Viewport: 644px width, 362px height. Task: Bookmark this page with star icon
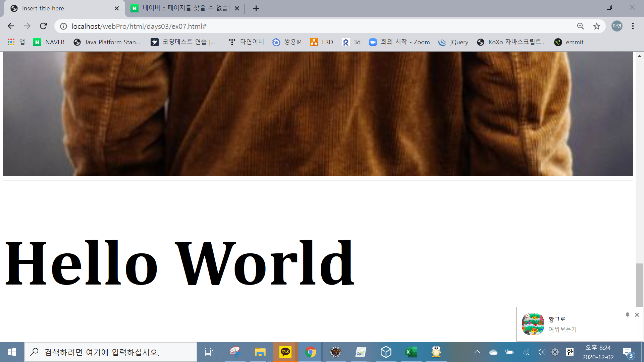[596, 26]
